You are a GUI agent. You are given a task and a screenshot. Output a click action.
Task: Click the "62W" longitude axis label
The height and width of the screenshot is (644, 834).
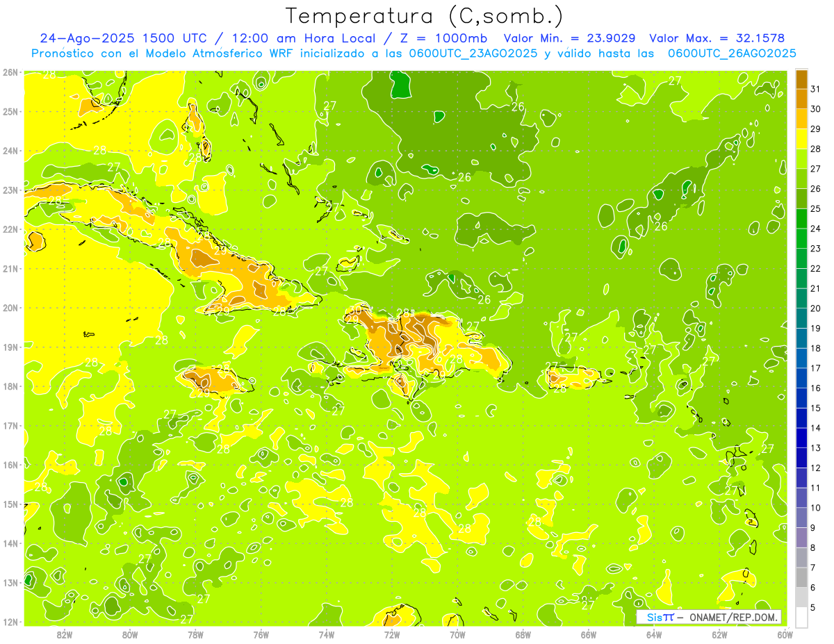tap(719, 634)
